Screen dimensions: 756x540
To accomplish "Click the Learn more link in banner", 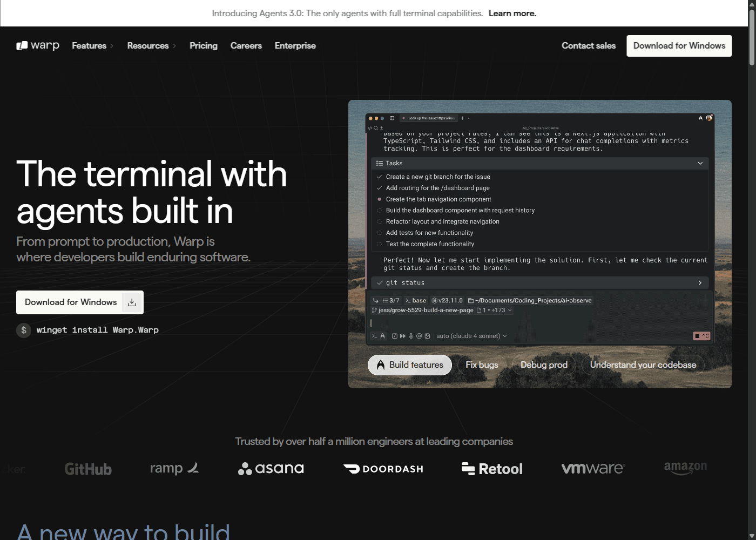I will click(512, 13).
